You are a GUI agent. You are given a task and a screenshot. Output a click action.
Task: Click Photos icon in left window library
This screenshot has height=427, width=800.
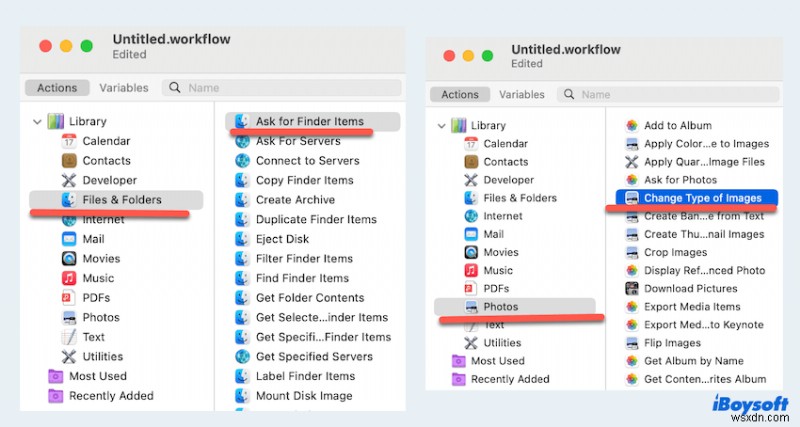click(x=69, y=317)
